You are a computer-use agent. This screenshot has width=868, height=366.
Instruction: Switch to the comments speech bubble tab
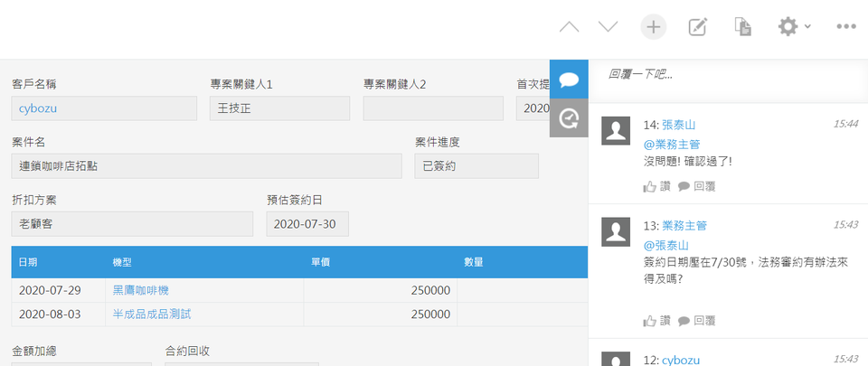[x=569, y=80]
